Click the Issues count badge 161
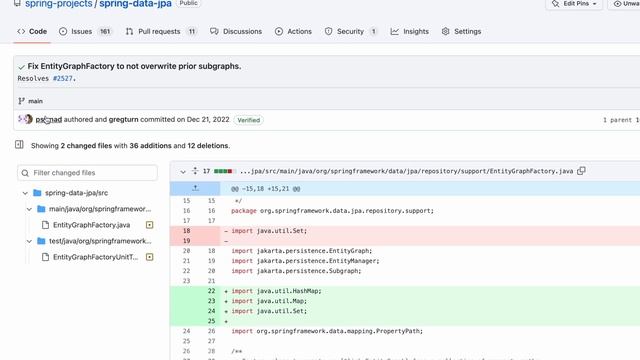The height and width of the screenshot is (360, 640). click(105, 31)
